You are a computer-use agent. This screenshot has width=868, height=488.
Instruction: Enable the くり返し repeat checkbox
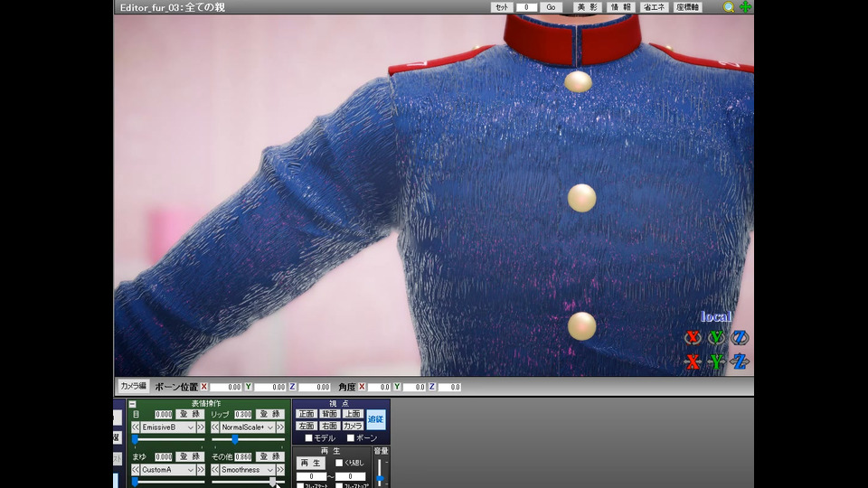point(339,463)
